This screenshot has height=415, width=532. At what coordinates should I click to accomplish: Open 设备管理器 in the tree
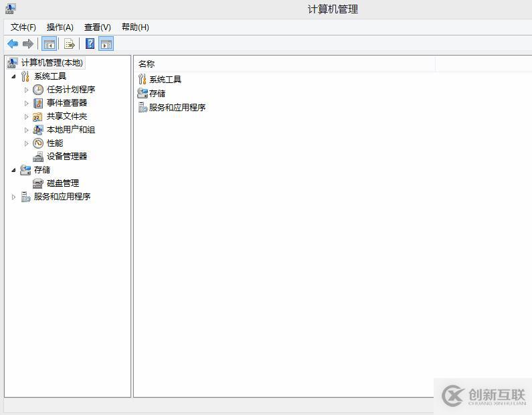(67, 157)
